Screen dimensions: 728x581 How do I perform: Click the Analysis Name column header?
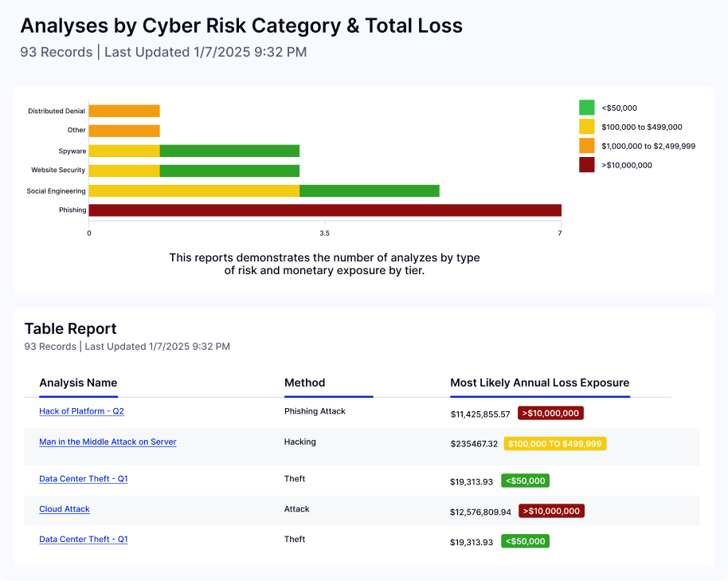pos(78,383)
